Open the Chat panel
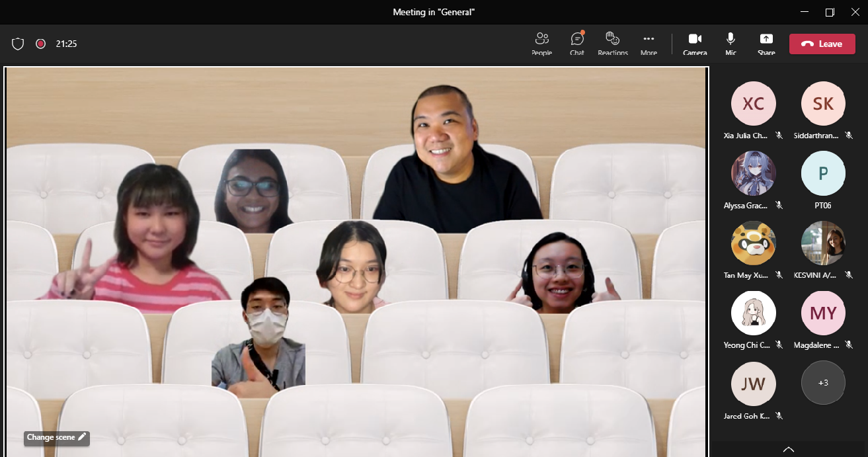Screen dimensions: 868x457 tap(577, 44)
